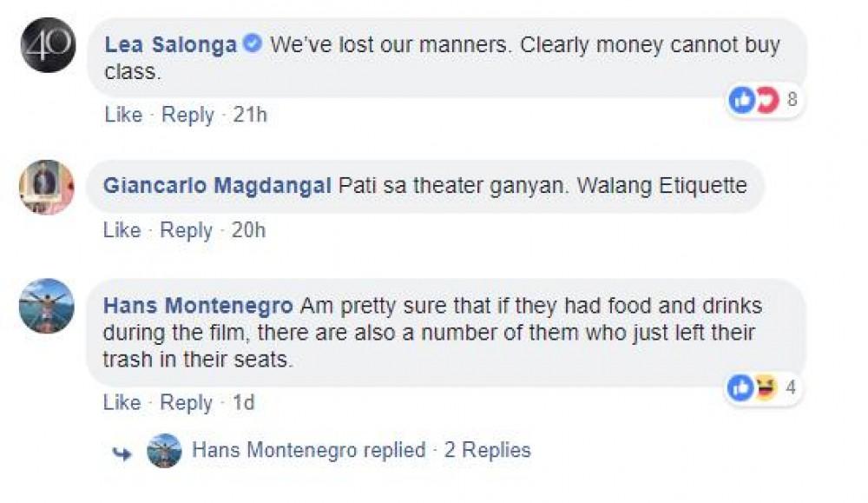Click the verified badge next to Lea Salonga

click(253, 44)
